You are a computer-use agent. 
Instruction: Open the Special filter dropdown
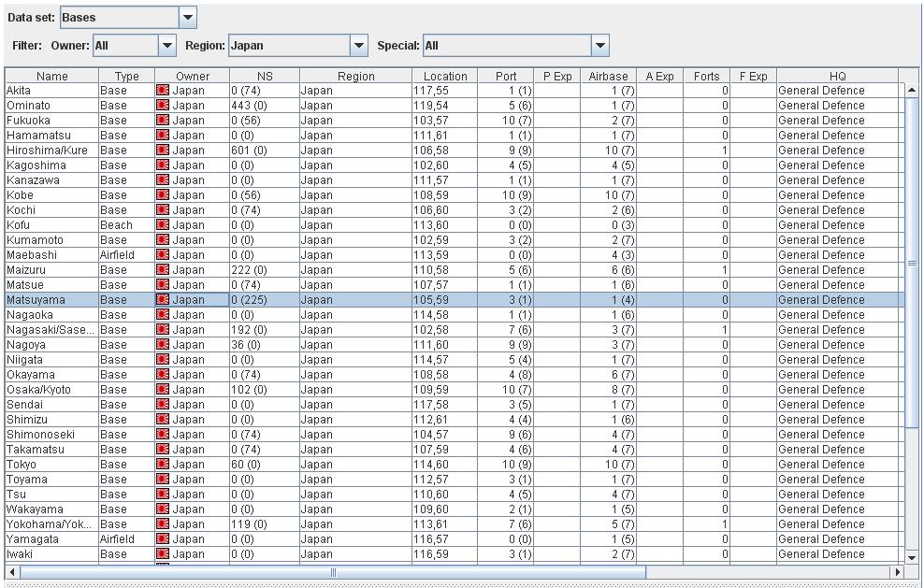[599, 46]
